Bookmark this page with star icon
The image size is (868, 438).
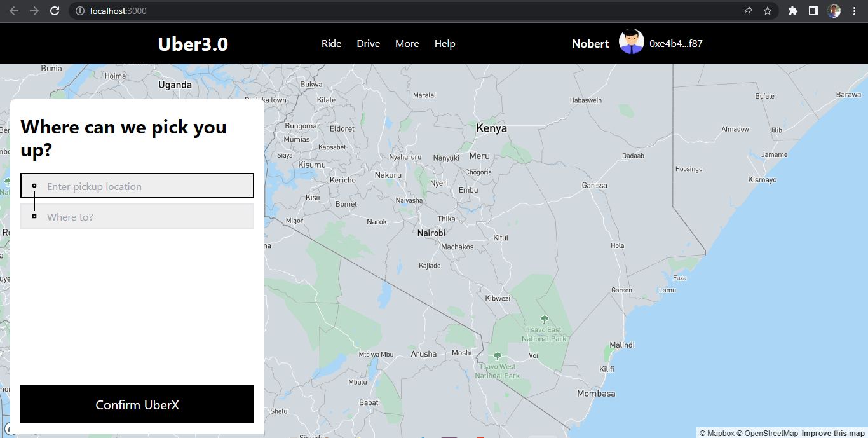point(768,11)
